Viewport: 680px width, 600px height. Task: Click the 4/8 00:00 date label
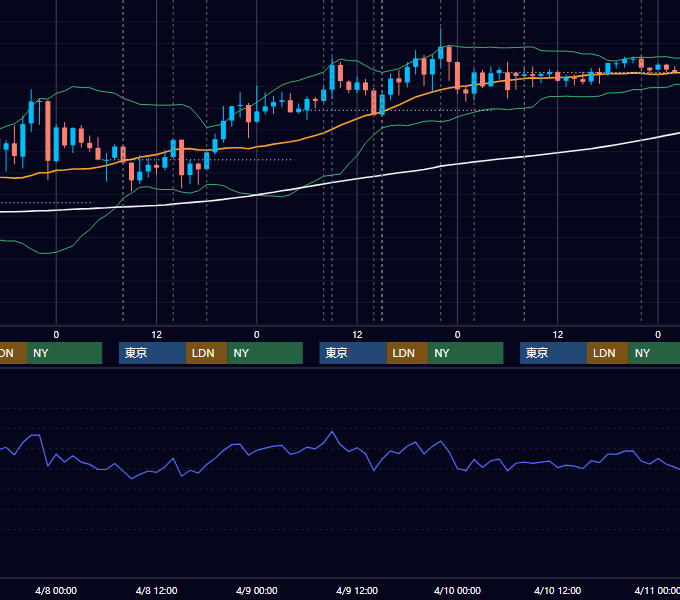coord(56,590)
